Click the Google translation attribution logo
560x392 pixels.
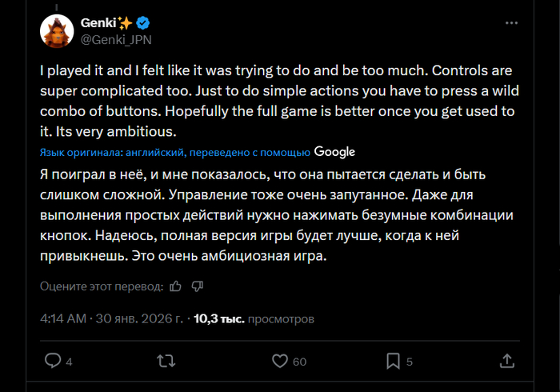coord(334,151)
